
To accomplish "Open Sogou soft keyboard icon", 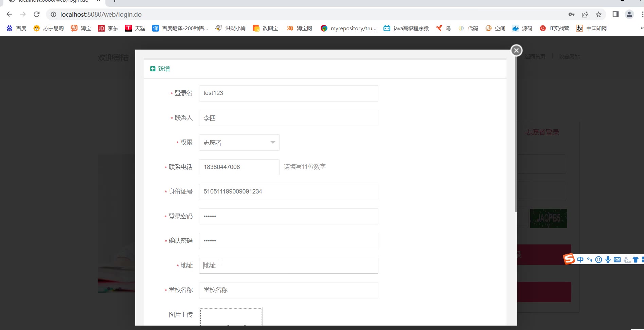I will click(617, 260).
